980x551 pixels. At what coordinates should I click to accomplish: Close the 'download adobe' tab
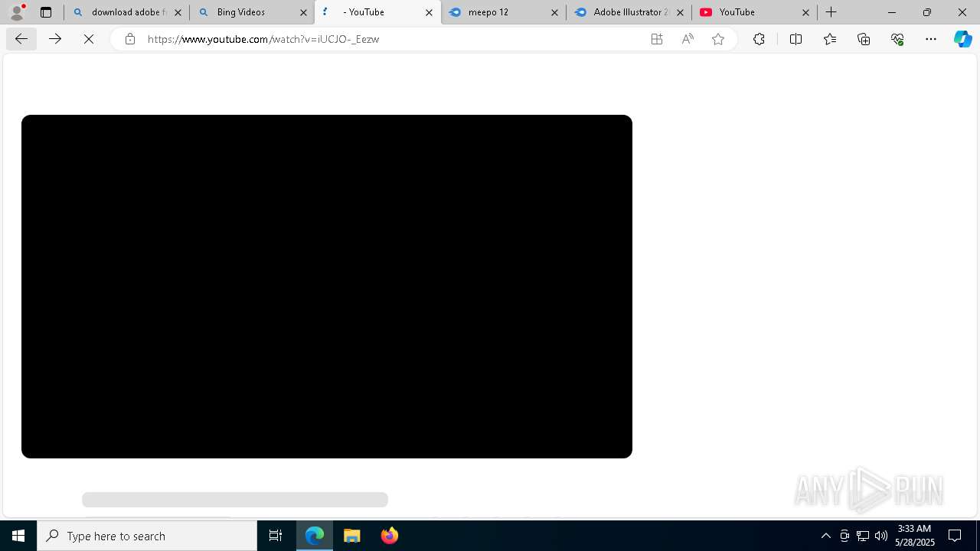coord(178,12)
